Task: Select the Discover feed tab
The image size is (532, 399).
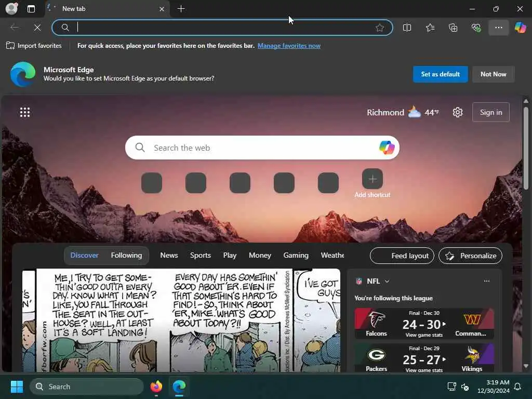Action: coord(84,255)
